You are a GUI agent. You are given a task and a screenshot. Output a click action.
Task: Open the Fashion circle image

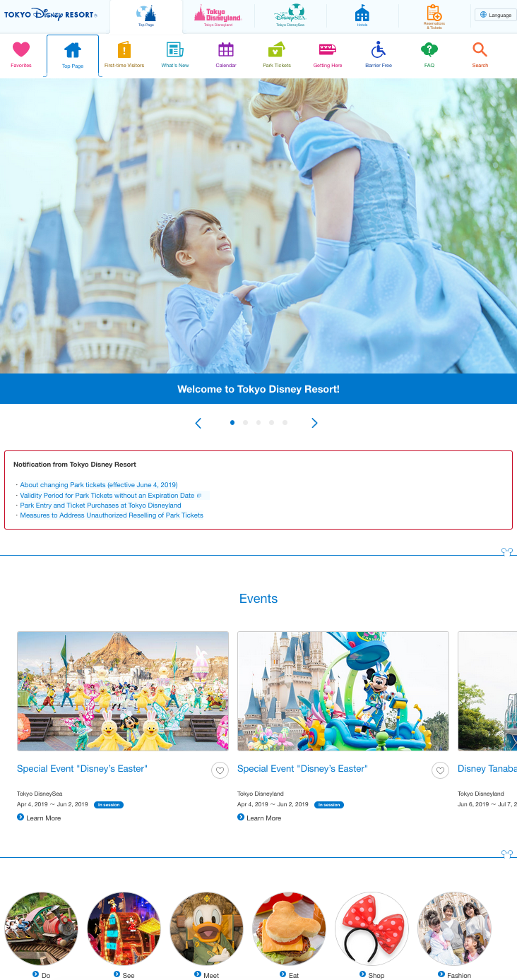point(454,928)
